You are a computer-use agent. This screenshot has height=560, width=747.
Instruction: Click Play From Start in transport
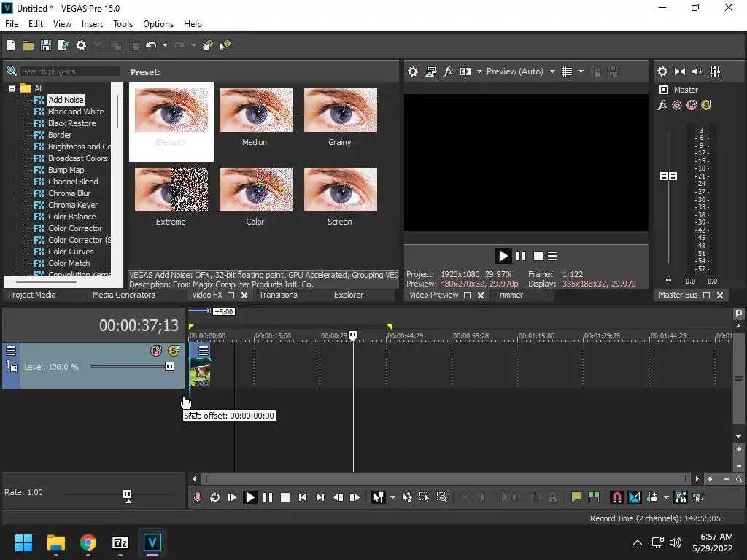pyautogui.click(x=232, y=497)
